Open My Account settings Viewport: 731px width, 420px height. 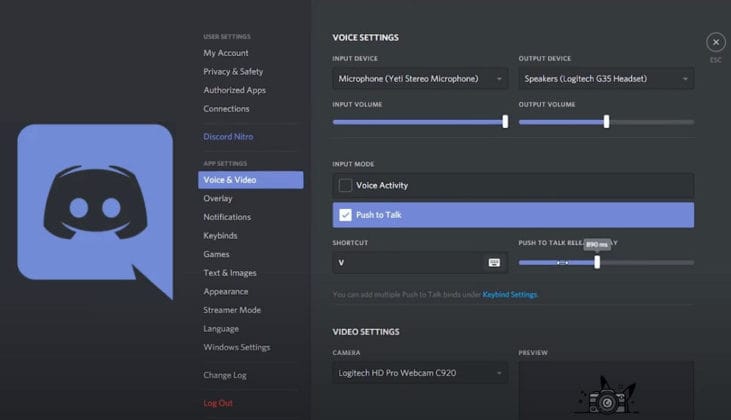(226, 53)
